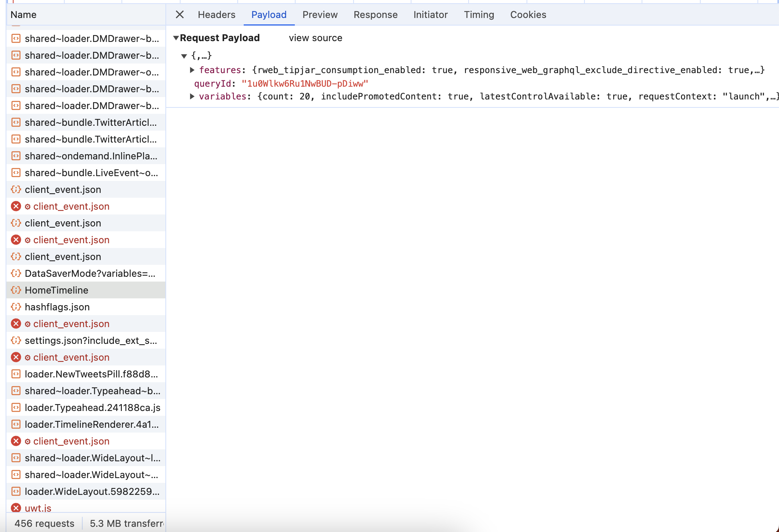Click the red error icon beside uwt.js

(x=16, y=508)
